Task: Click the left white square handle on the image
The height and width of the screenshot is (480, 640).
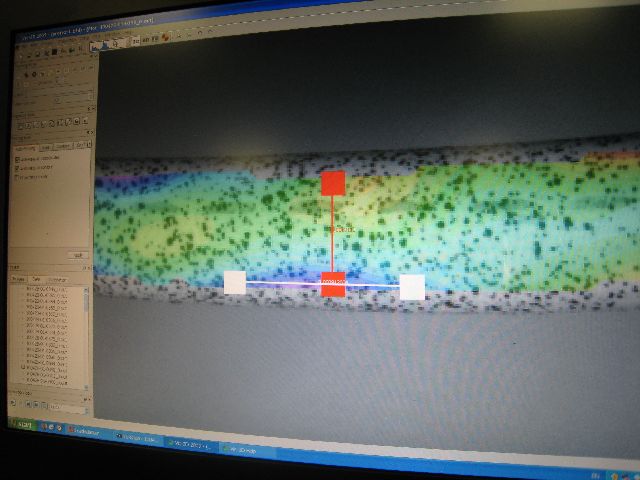Action: [235, 282]
